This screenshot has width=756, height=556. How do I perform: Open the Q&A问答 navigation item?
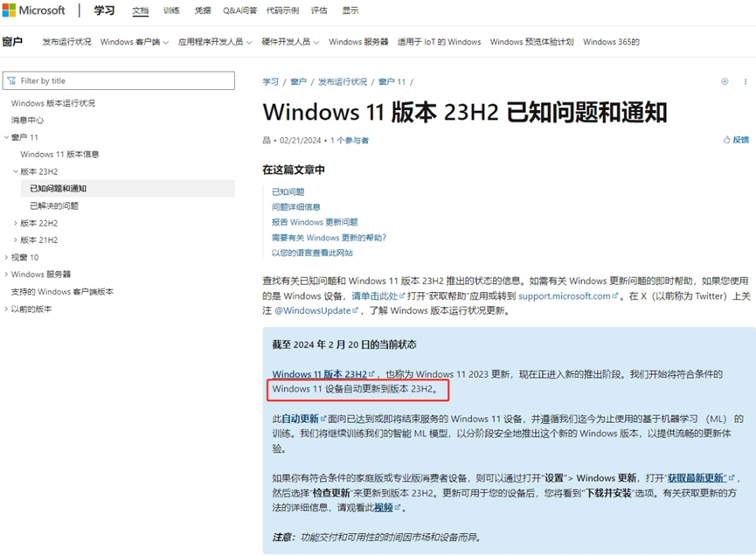tap(239, 10)
